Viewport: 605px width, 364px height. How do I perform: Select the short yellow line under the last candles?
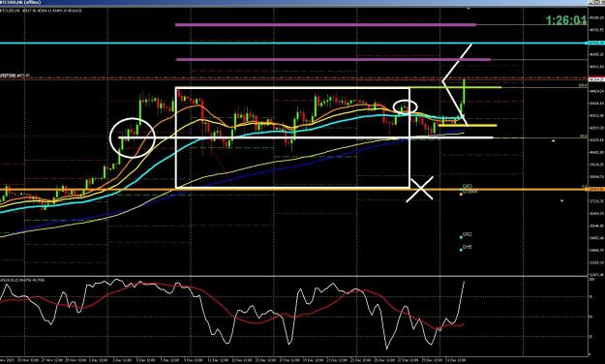[x=468, y=126]
